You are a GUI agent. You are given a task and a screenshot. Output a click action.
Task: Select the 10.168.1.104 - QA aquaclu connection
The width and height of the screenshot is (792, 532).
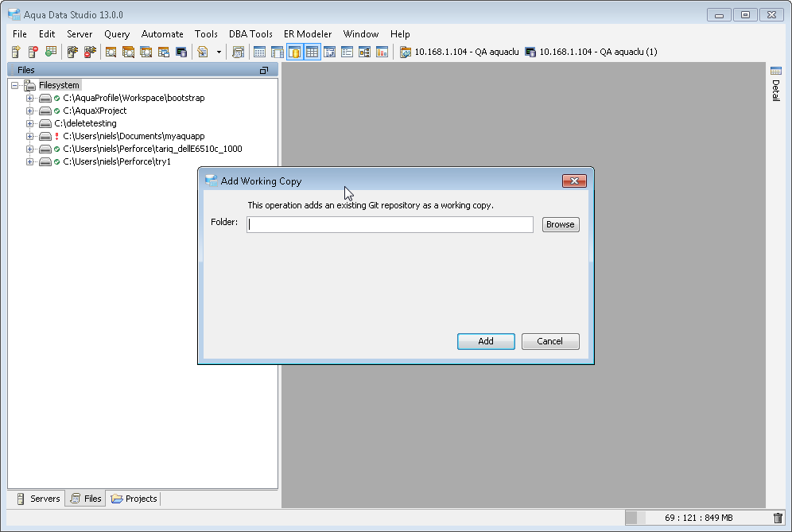pyautogui.click(x=460, y=52)
